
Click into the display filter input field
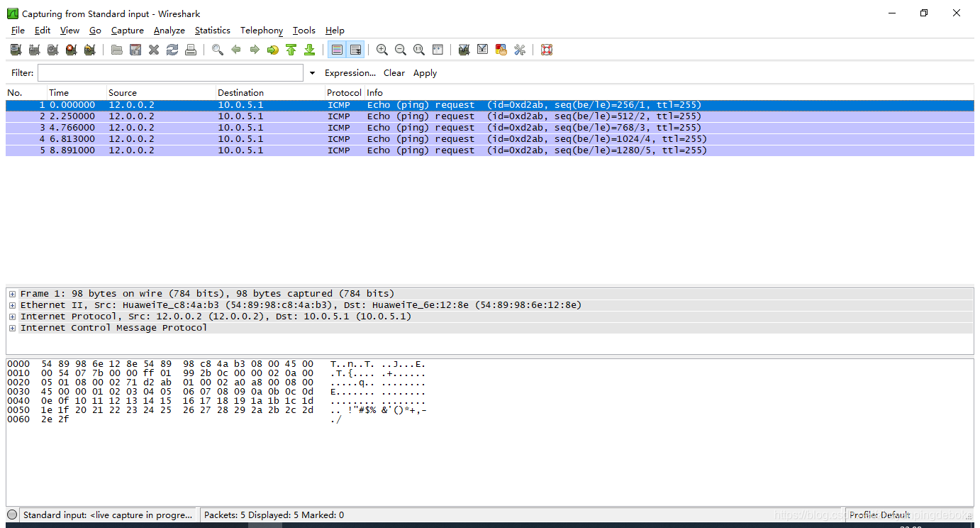point(170,73)
